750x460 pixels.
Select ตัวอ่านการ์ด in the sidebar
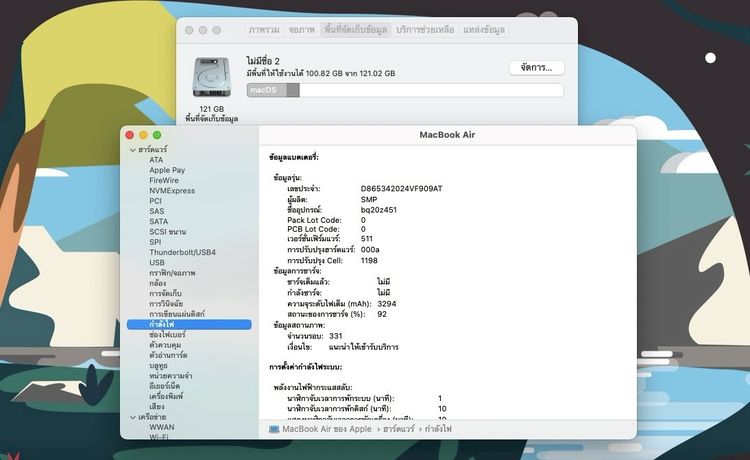[x=168, y=355]
